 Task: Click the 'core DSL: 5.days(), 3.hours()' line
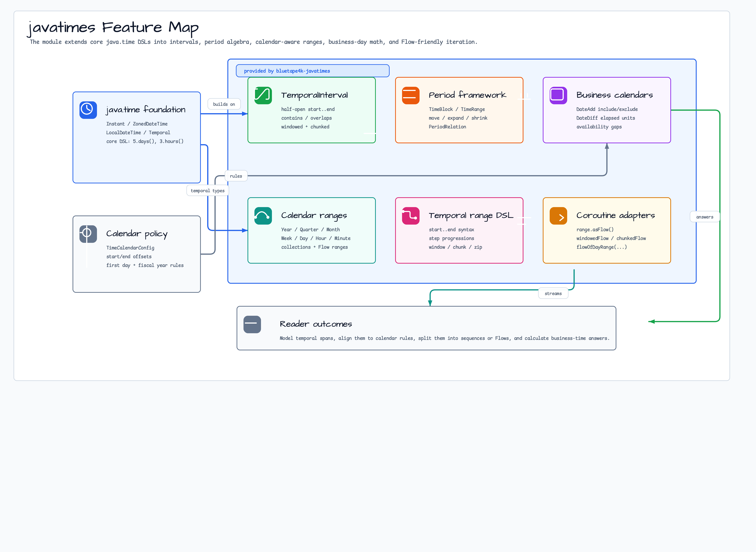pyautogui.click(x=145, y=141)
